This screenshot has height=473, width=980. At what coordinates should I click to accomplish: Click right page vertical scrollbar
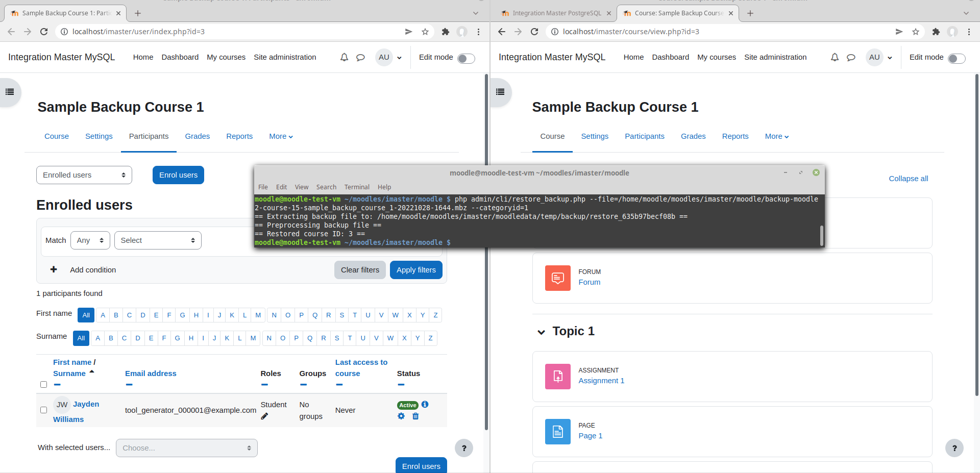(x=977, y=235)
